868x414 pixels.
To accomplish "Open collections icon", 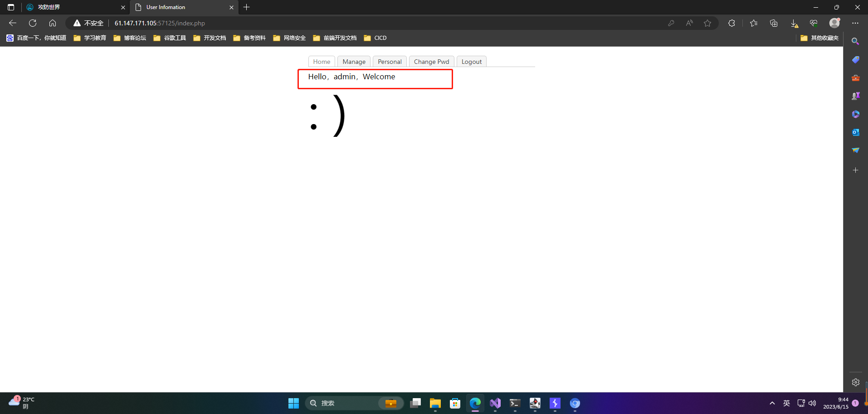I will coord(774,23).
